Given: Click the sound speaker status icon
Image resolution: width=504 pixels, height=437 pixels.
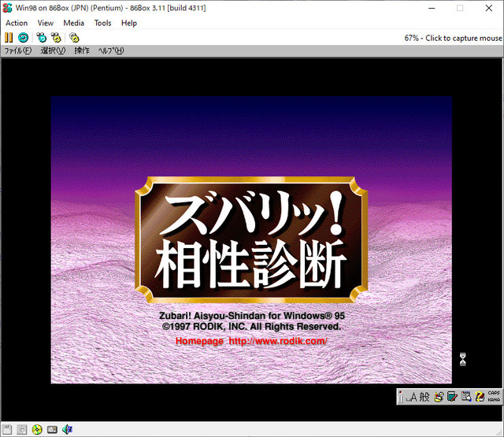Looking at the screenshot, I should click(x=67, y=429).
